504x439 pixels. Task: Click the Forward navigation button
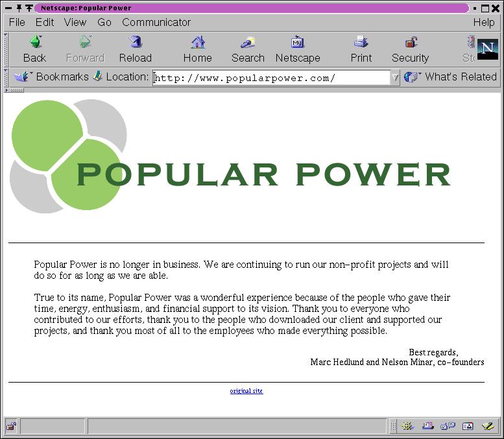(x=85, y=49)
